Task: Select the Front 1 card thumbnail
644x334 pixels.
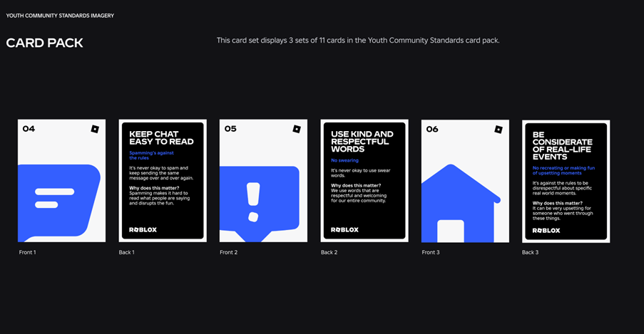Action: pyautogui.click(x=61, y=181)
